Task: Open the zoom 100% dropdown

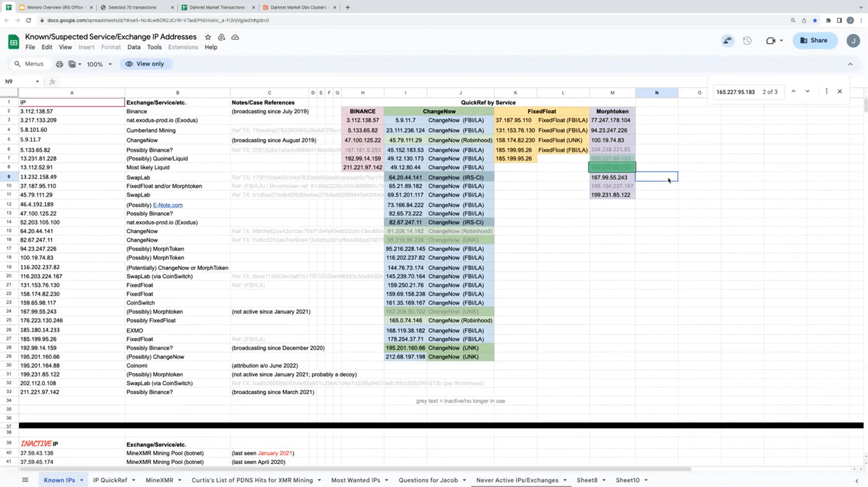Action: pos(99,64)
